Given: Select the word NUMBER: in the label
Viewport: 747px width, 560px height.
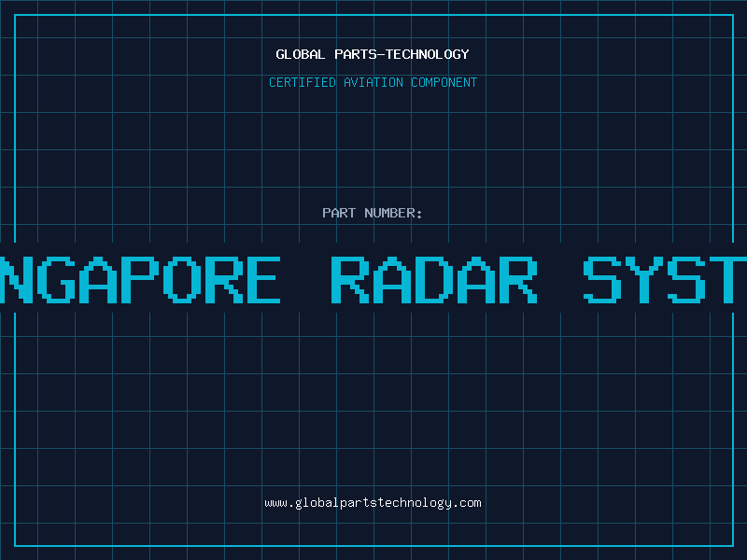Looking at the screenshot, I should coord(392,214).
